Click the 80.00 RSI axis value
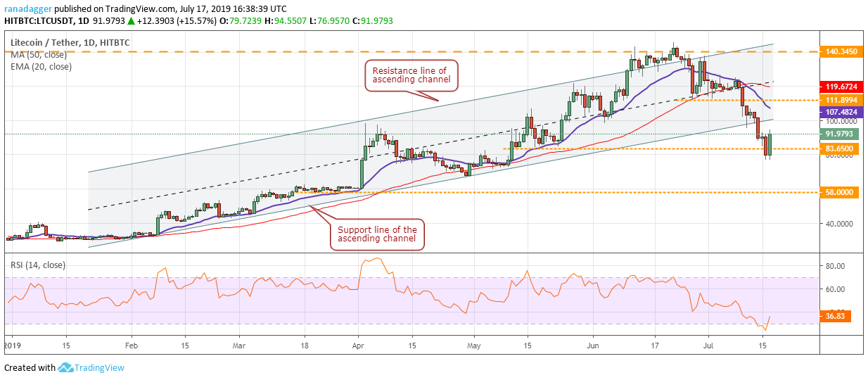 pyautogui.click(x=835, y=266)
